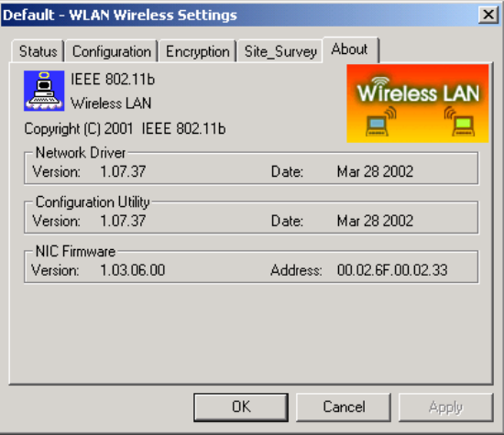The width and height of the screenshot is (504, 435).
Task: Click the Cancel button
Action: pyautogui.click(x=344, y=407)
